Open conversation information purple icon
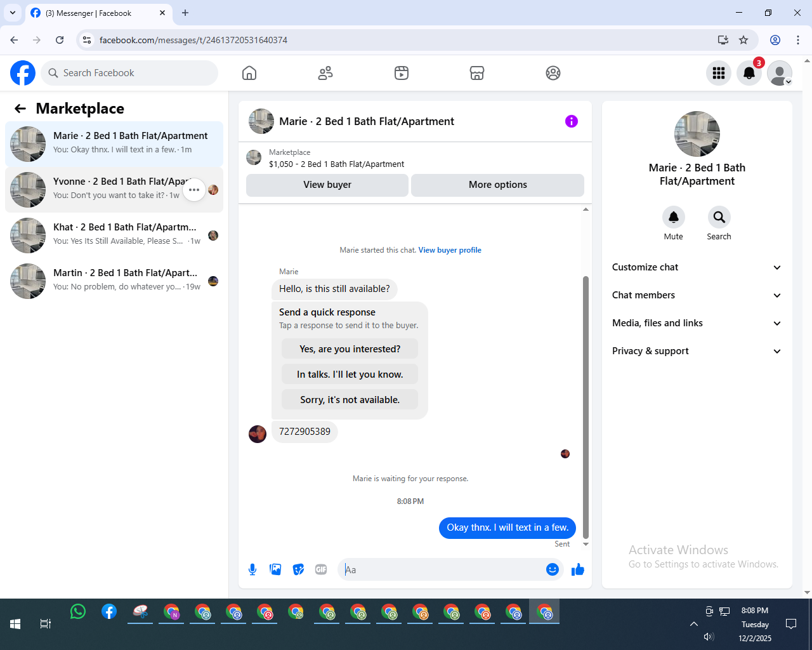 pyautogui.click(x=572, y=121)
